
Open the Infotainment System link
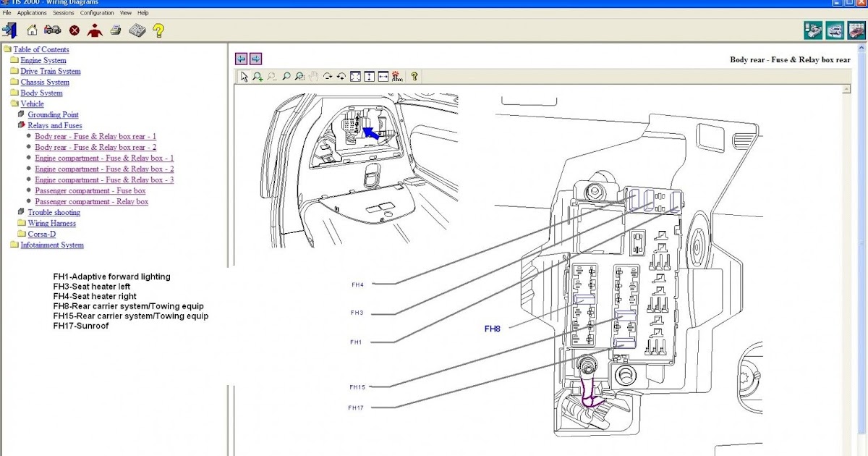pyautogui.click(x=52, y=245)
